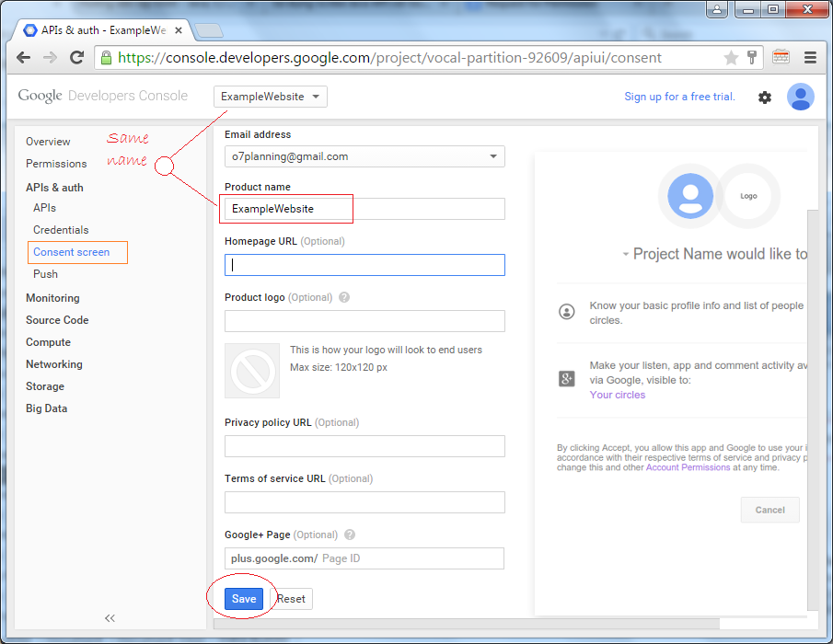Click the empty logo preview placeholder image
This screenshot has height=644, width=833.
252,371
